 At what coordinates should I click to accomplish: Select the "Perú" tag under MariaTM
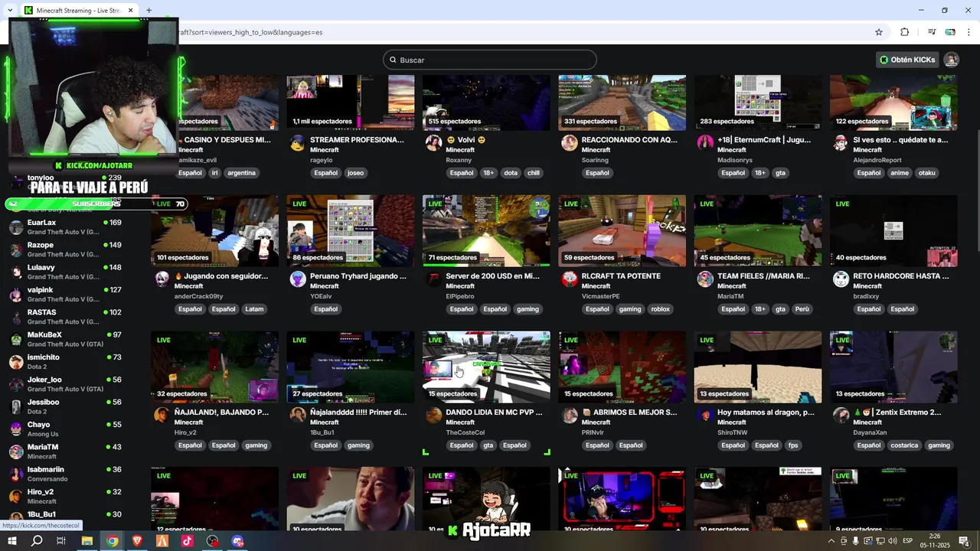(802, 309)
